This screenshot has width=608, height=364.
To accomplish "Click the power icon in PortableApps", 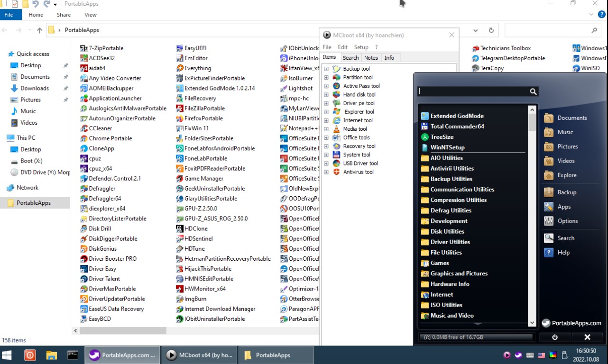I will [554, 337].
